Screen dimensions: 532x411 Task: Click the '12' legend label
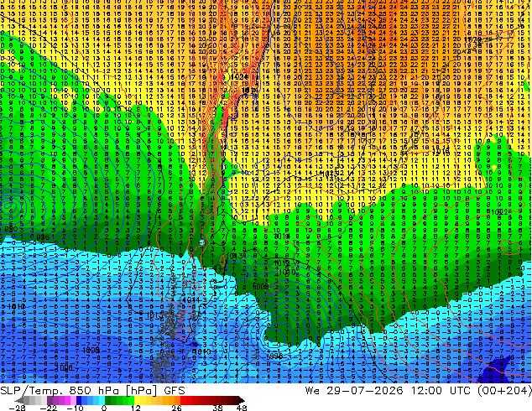(x=136, y=408)
